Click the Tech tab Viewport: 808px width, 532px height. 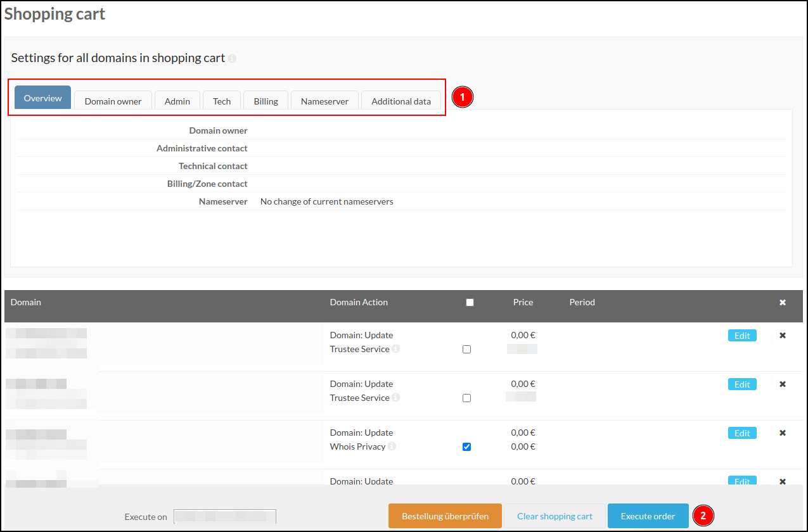point(222,101)
